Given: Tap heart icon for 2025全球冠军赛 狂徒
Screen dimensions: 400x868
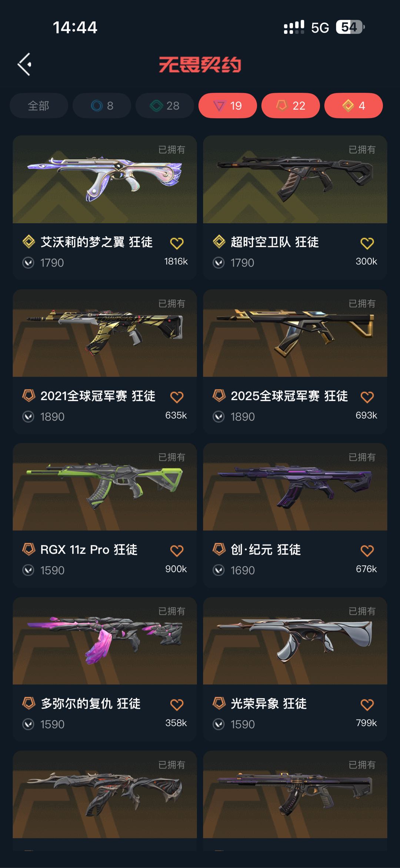Looking at the screenshot, I should coord(367,397).
